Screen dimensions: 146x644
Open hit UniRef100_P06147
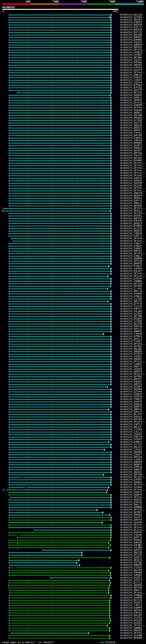pos(131,266)
